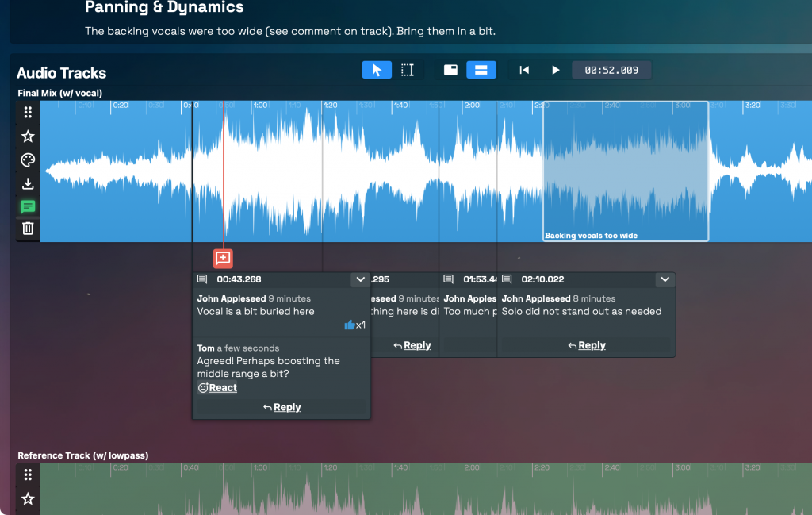812x515 pixels.
Task: Collapse the 02:10.022 comment thread
Action: pyautogui.click(x=665, y=279)
